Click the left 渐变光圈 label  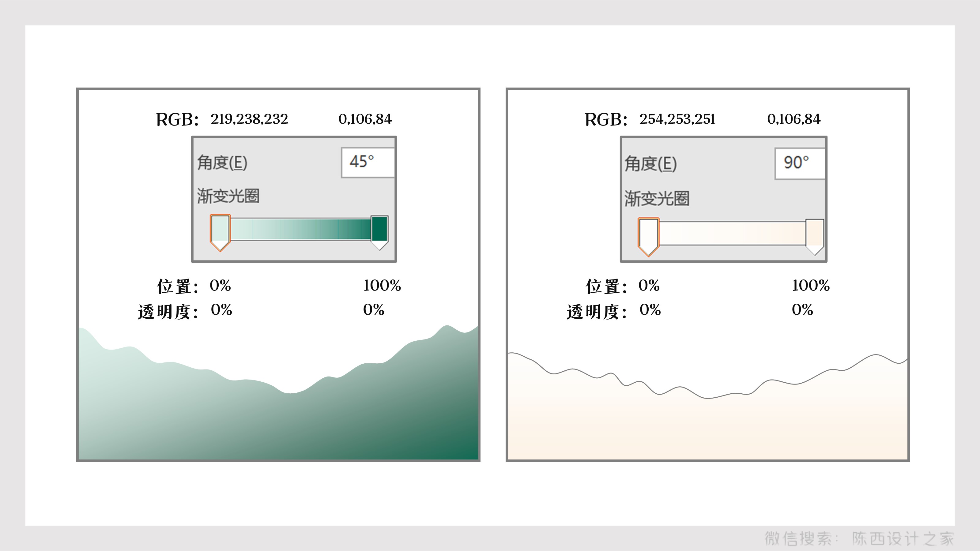(x=228, y=196)
